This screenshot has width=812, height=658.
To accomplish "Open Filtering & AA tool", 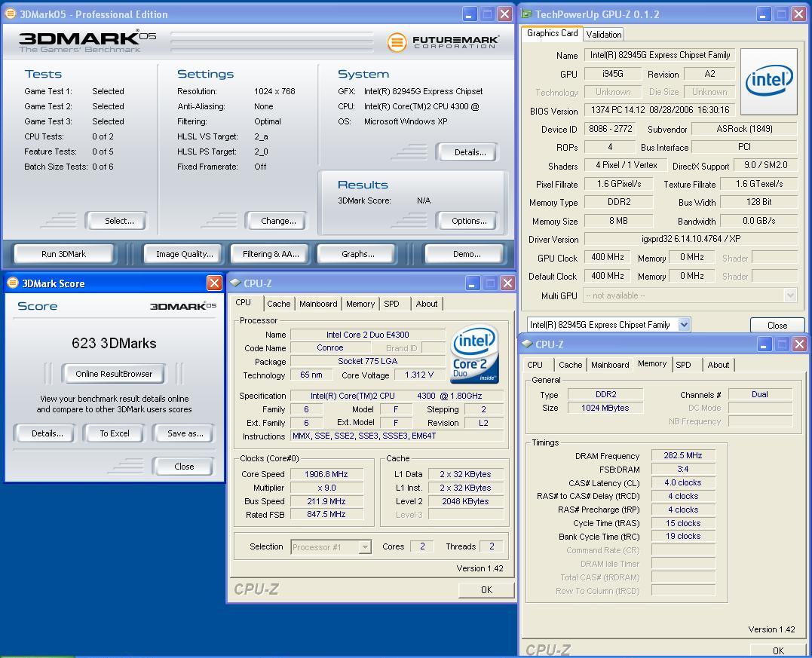I will click(271, 254).
